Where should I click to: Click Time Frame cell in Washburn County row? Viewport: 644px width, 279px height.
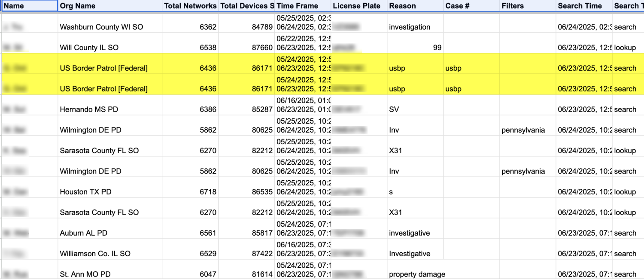pyautogui.click(x=303, y=23)
